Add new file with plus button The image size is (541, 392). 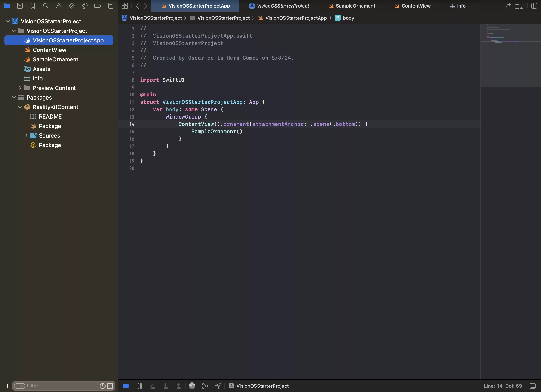(x=7, y=386)
